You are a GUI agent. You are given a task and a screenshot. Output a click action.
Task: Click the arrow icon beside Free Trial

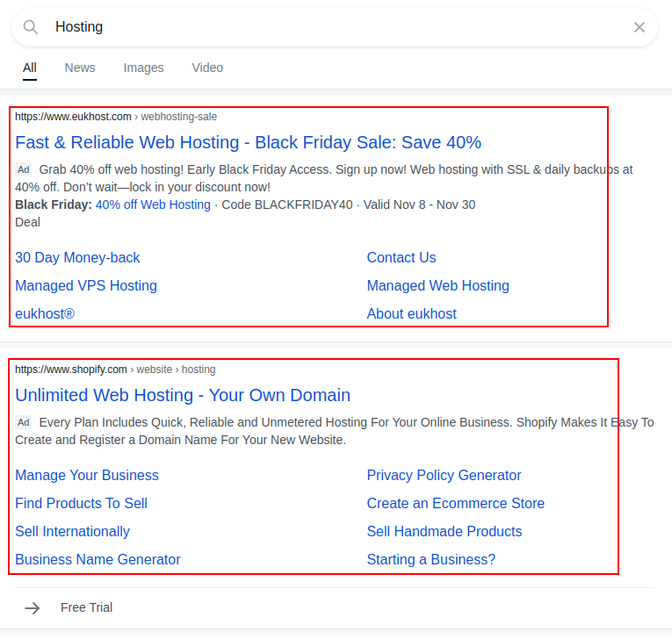coord(33,607)
